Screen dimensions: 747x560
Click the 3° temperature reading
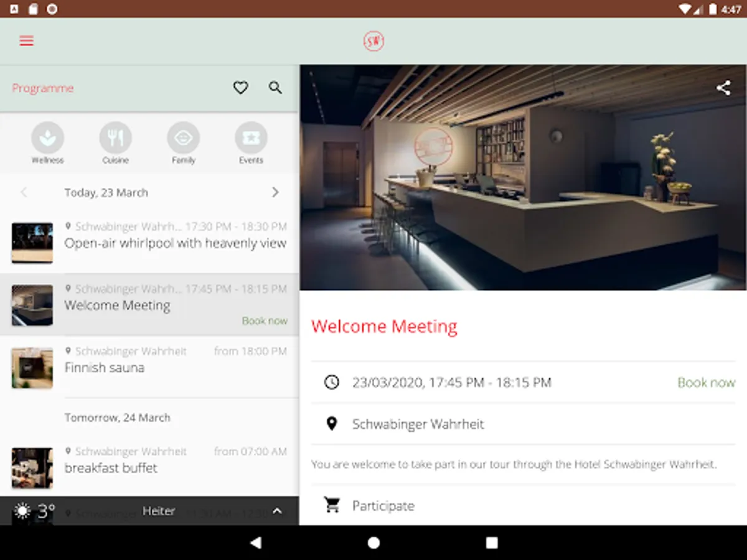point(46,511)
